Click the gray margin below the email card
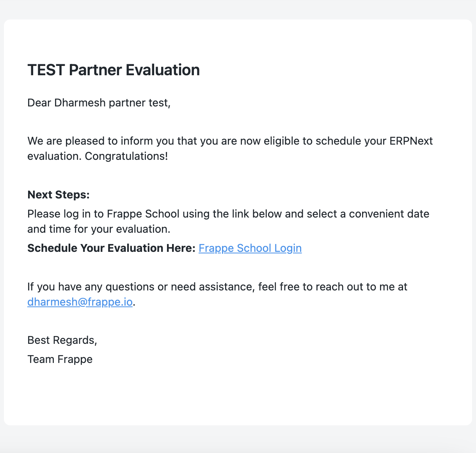This screenshot has height=453, width=476. tap(238, 439)
